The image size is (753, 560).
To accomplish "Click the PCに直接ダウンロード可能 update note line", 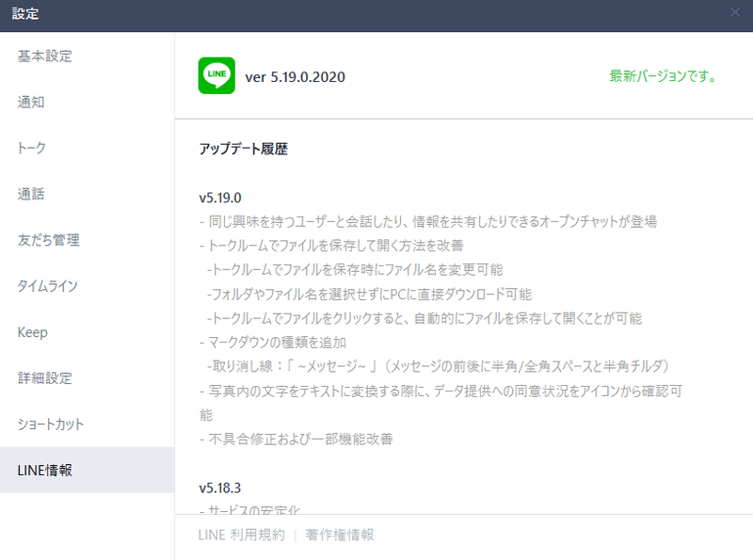I will [369, 295].
